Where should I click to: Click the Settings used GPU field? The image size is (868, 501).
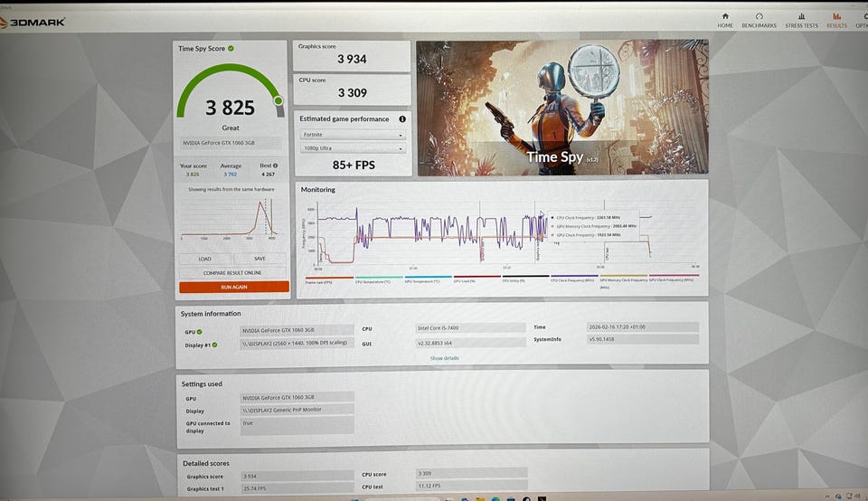tap(297, 397)
